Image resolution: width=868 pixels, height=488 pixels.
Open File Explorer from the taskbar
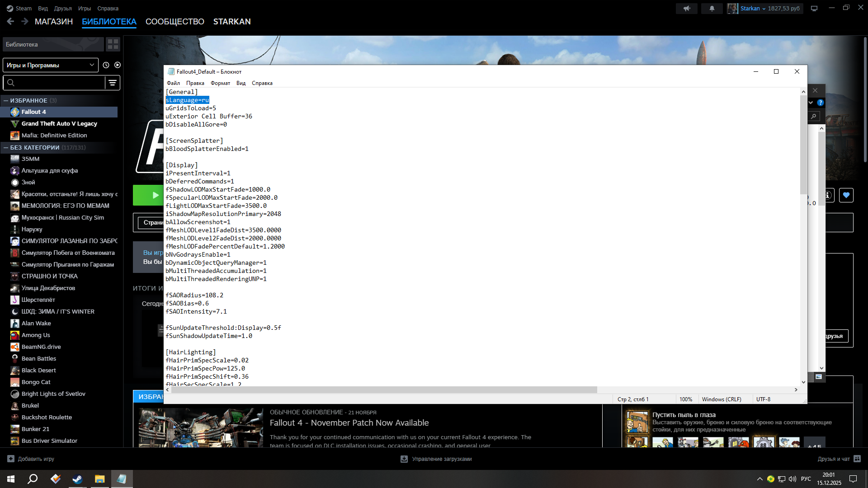(x=99, y=479)
